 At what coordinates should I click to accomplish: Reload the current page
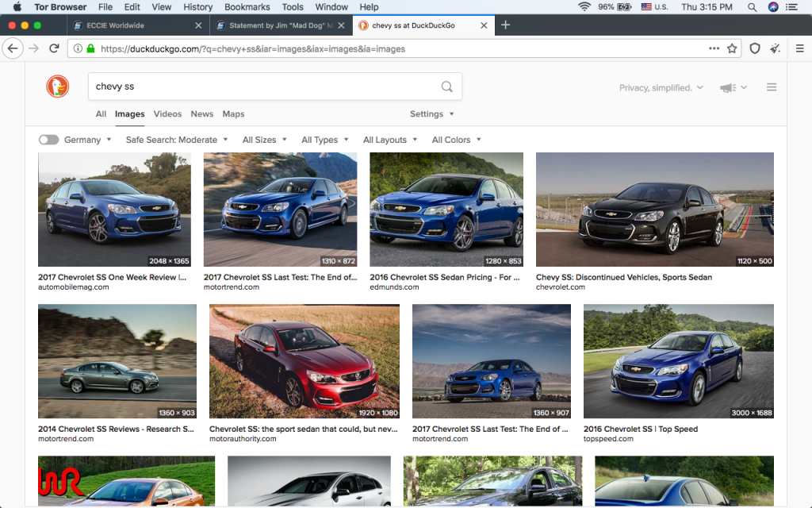click(x=54, y=48)
